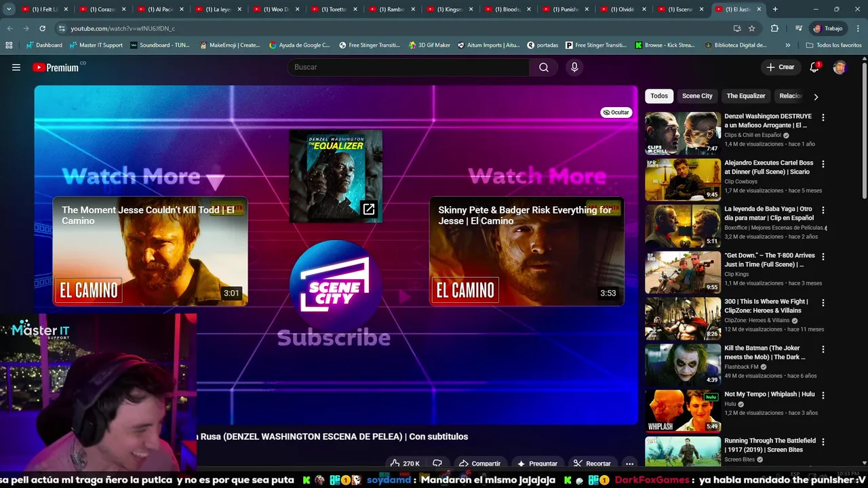Open Chrome apps grid icon
This screenshot has height=488, width=868.
click(9, 45)
